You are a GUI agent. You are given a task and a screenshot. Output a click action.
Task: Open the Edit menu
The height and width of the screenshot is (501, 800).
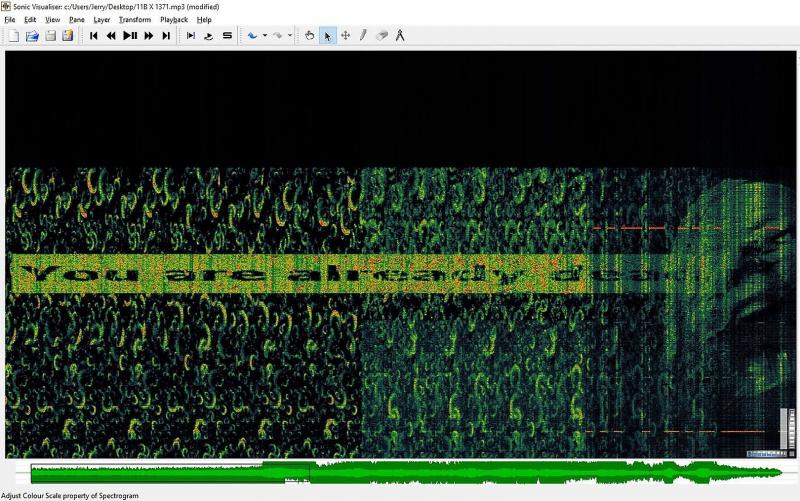[30, 19]
